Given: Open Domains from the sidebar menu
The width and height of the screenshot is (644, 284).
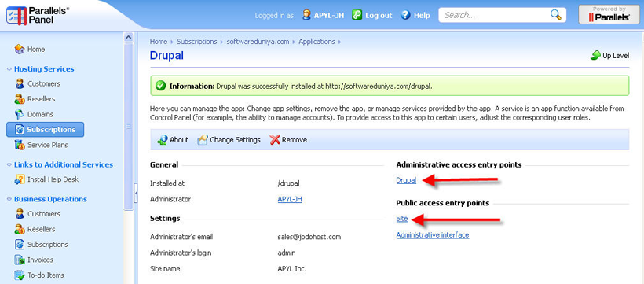Looking at the screenshot, I should [x=40, y=114].
